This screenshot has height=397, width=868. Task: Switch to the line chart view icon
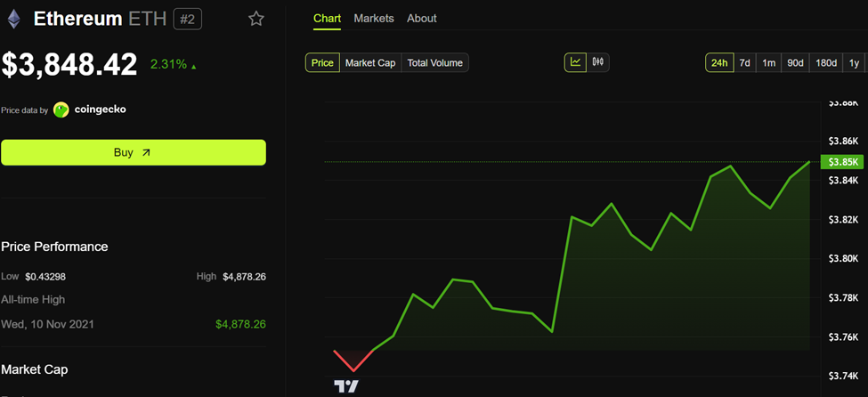(576, 62)
